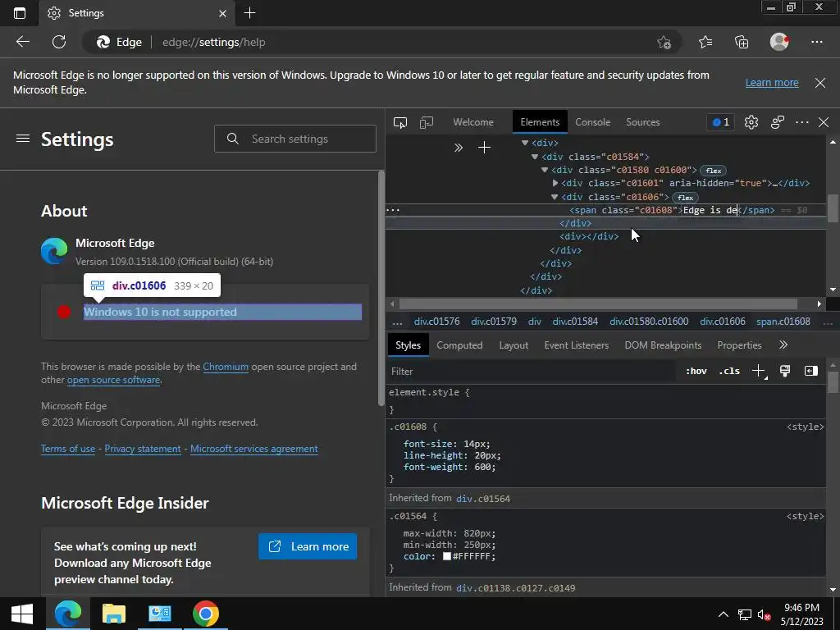
Task: Add new style rule plus icon
Action: [759, 372]
